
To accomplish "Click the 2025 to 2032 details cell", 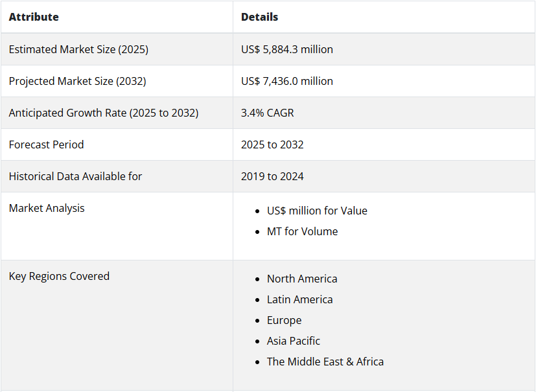I will pos(272,144).
